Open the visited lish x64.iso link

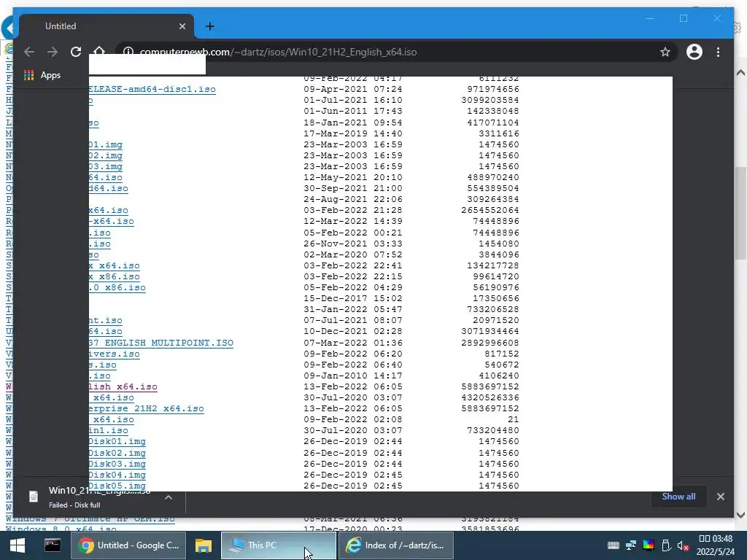pos(123,386)
